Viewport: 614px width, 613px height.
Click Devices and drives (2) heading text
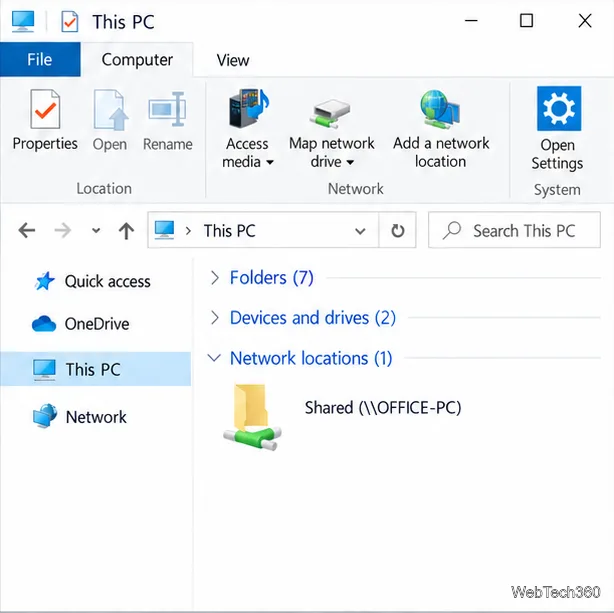click(x=312, y=318)
